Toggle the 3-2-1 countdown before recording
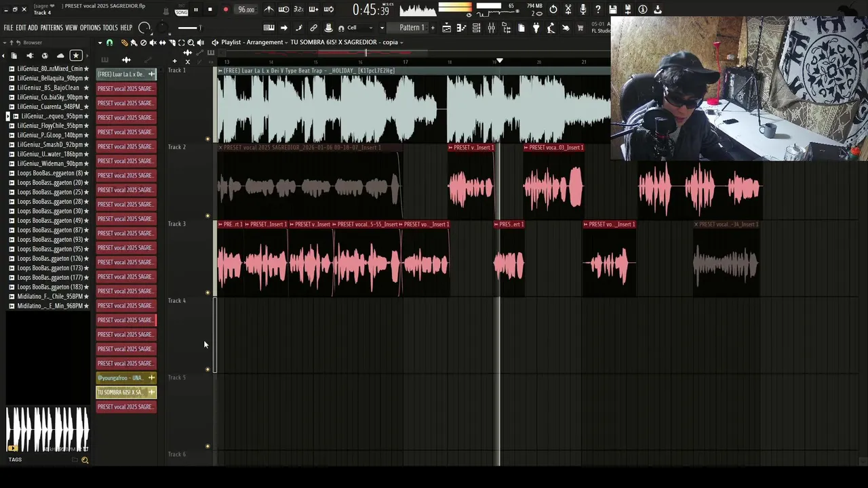 pyautogui.click(x=298, y=9)
